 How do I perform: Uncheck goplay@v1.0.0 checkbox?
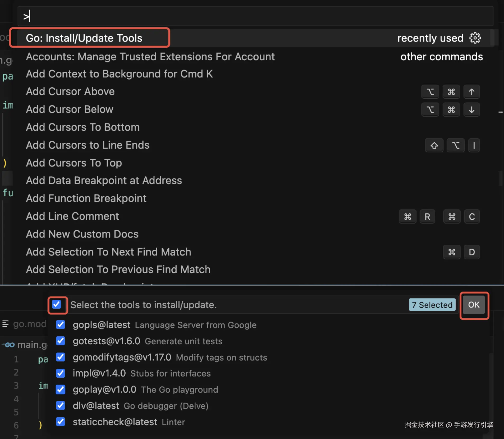pyautogui.click(x=61, y=389)
